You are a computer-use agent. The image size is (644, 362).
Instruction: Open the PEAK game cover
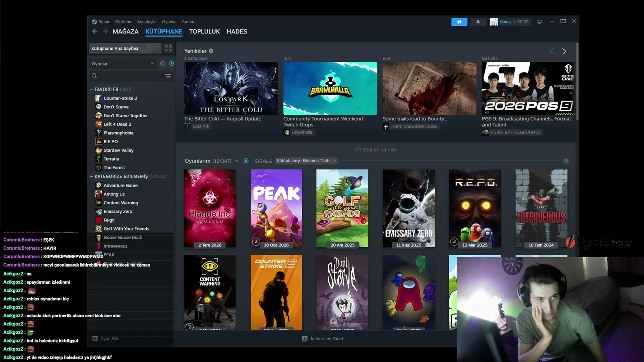tap(276, 209)
